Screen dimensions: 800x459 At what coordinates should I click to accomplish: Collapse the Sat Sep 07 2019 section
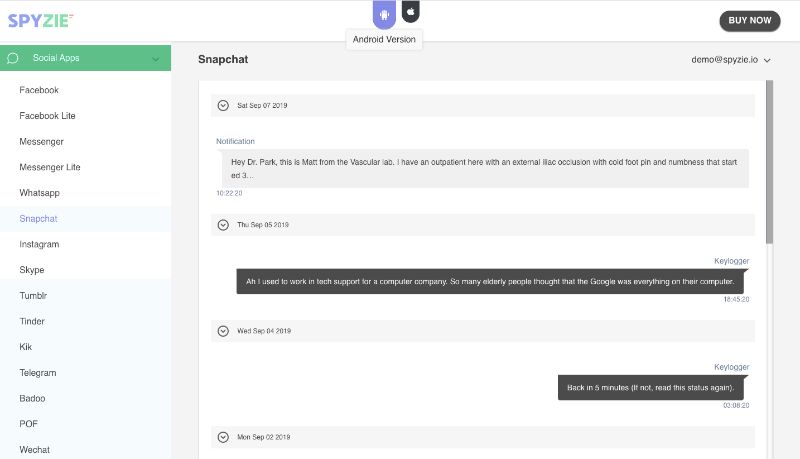pos(223,105)
